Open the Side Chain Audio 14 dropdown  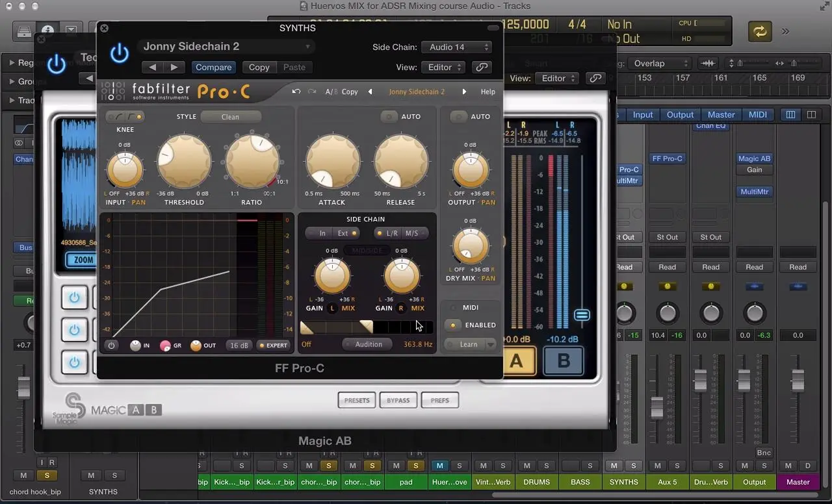pyautogui.click(x=456, y=47)
